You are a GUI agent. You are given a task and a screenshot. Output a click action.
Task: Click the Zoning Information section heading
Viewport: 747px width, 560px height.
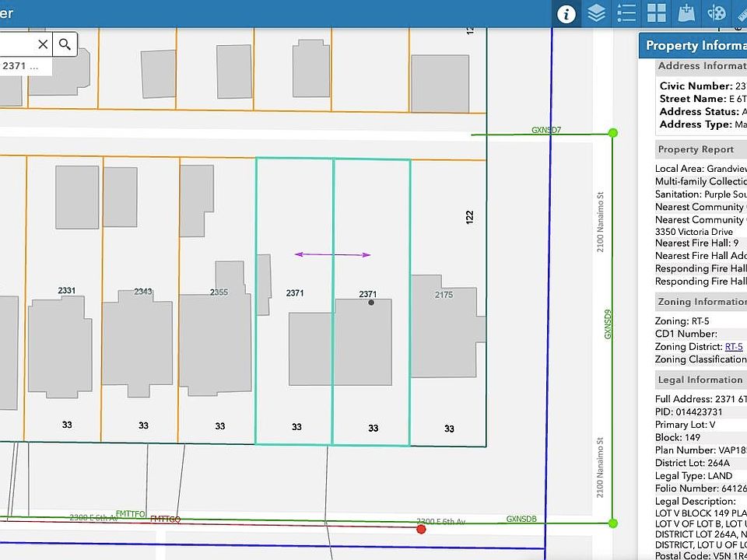701,302
